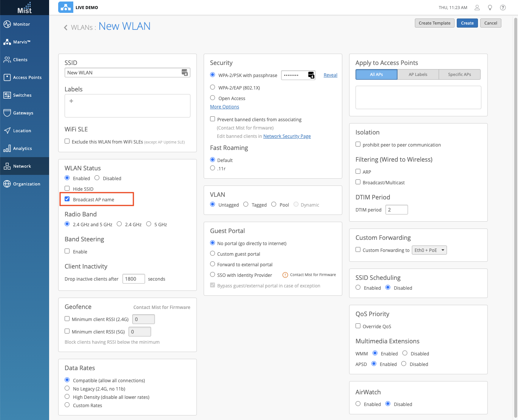Click the back chevron beside WLANs

click(x=66, y=28)
